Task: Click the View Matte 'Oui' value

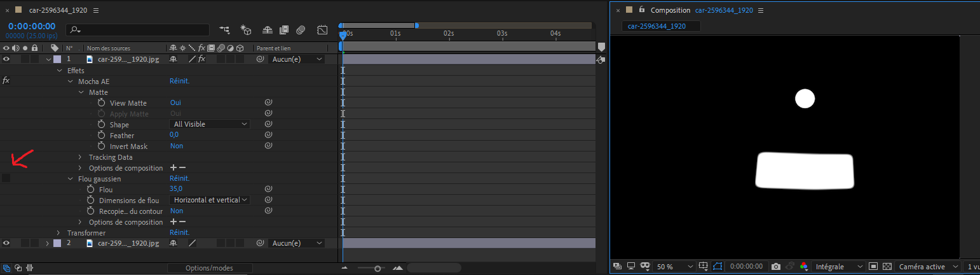Action: [175, 102]
